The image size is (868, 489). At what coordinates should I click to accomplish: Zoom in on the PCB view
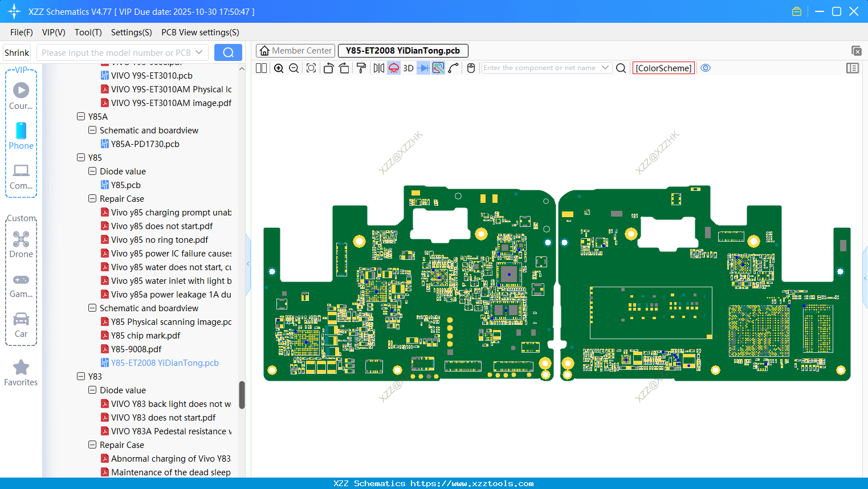tap(279, 68)
